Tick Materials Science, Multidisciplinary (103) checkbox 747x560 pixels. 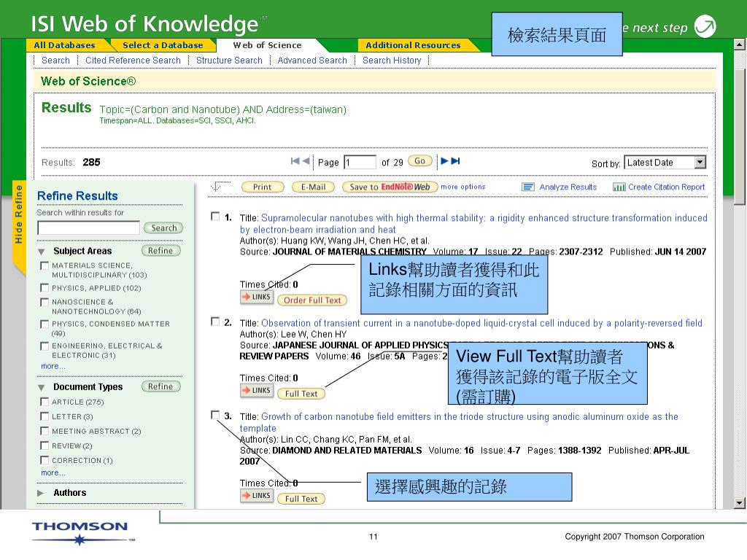(x=44, y=265)
